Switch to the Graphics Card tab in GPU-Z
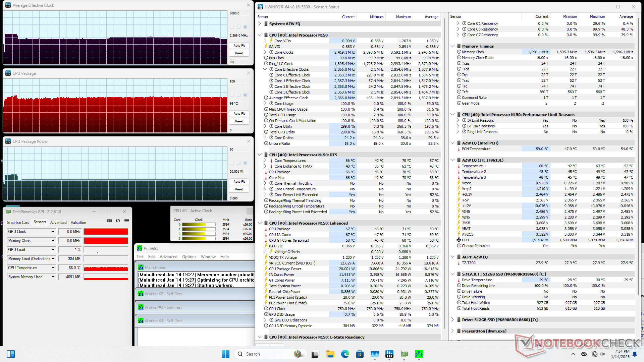The height and width of the screenshot is (362, 644). (x=18, y=223)
